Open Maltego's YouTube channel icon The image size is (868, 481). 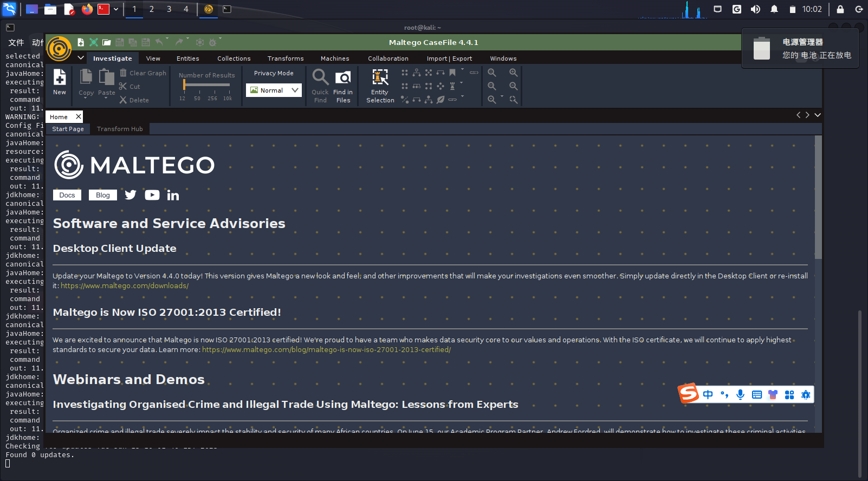click(152, 195)
